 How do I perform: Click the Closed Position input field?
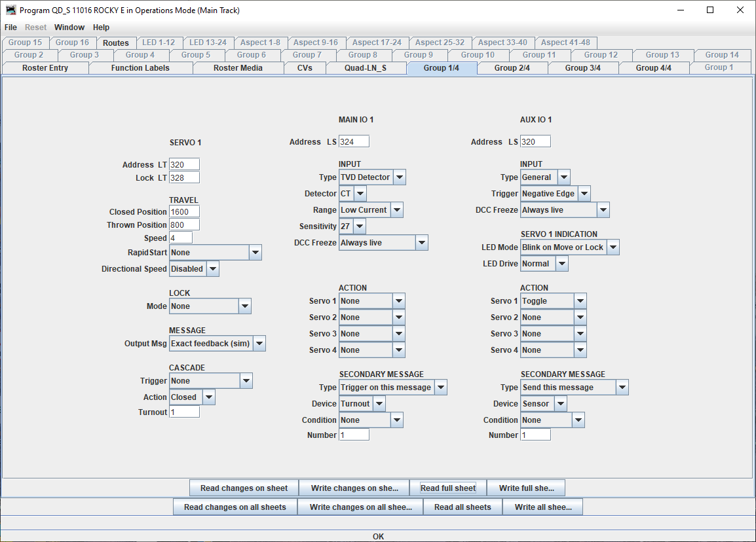tap(184, 212)
